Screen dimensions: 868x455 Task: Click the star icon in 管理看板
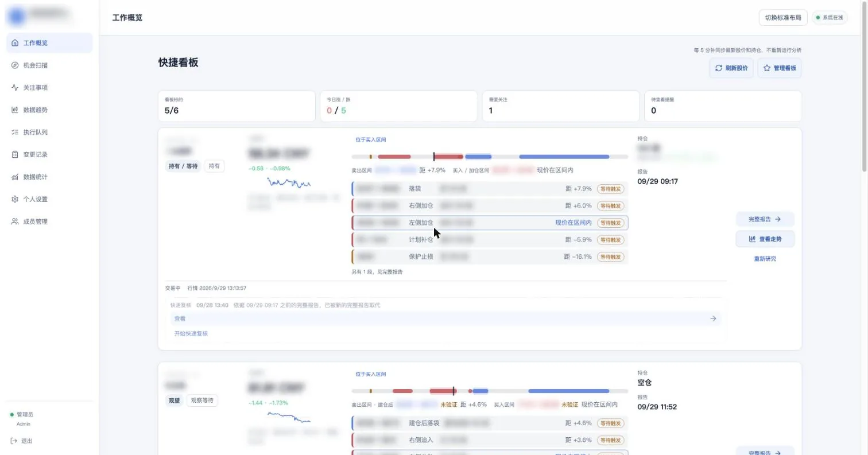click(766, 68)
